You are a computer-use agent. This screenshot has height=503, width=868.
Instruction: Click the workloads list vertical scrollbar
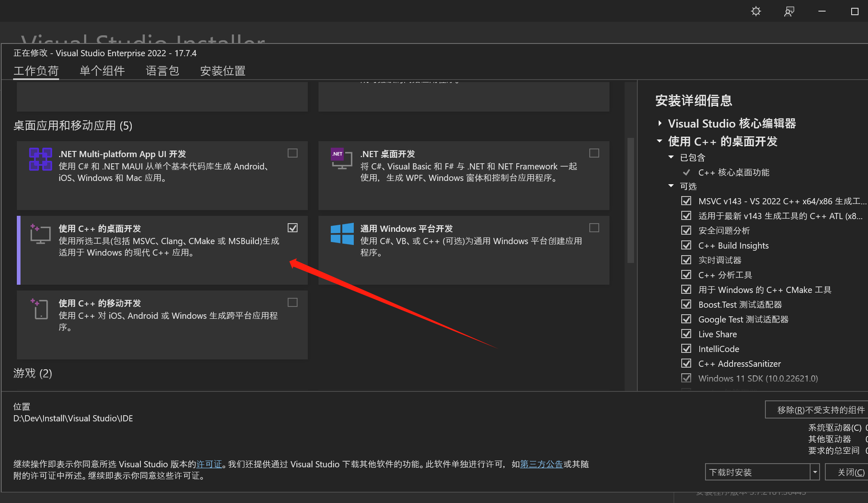click(631, 201)
